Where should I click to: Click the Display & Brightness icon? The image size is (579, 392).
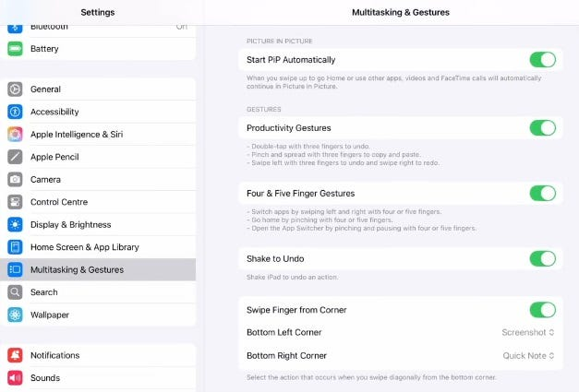pyautogui.click(x=15, y=225)
